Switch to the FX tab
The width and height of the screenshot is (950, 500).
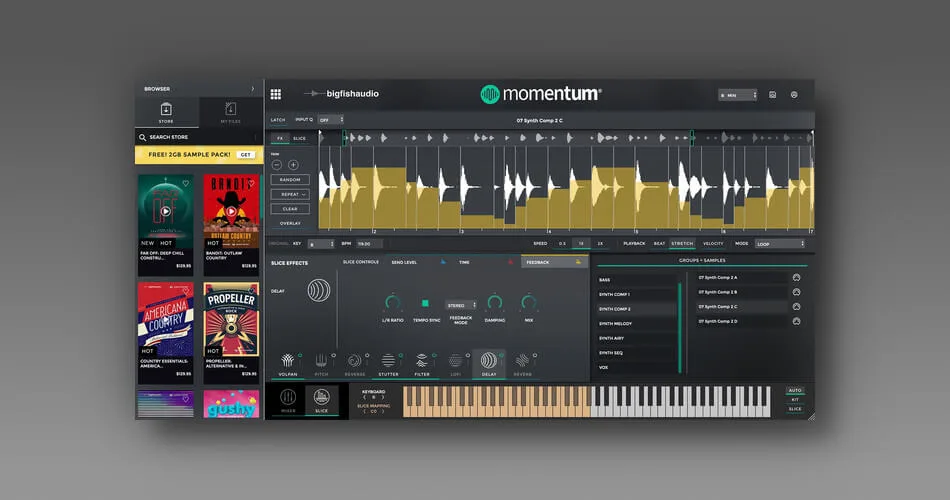(x=280, y=139)
